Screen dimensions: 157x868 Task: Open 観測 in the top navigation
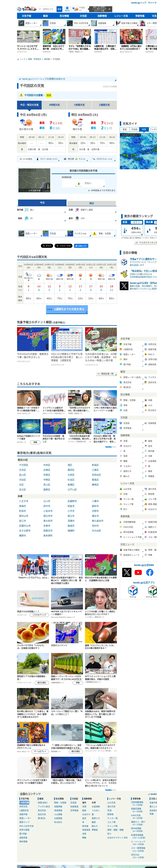pyautogui.click(x=45, y=16)
